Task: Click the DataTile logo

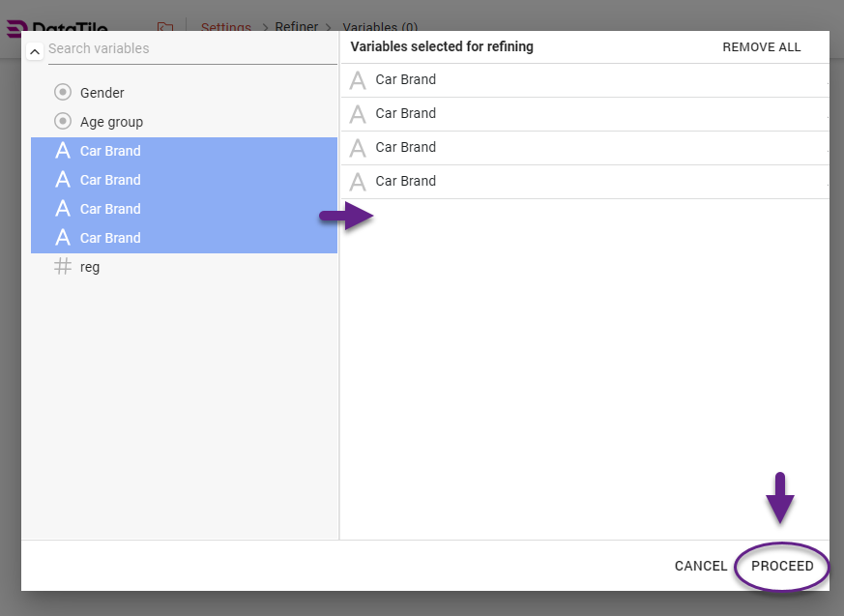Action: (x=58, y=28)
